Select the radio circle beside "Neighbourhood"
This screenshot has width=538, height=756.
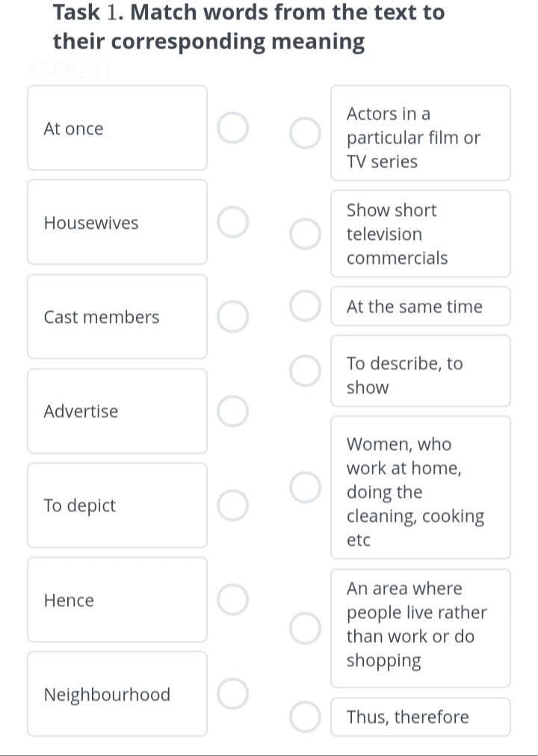click(x=232, y=694)
